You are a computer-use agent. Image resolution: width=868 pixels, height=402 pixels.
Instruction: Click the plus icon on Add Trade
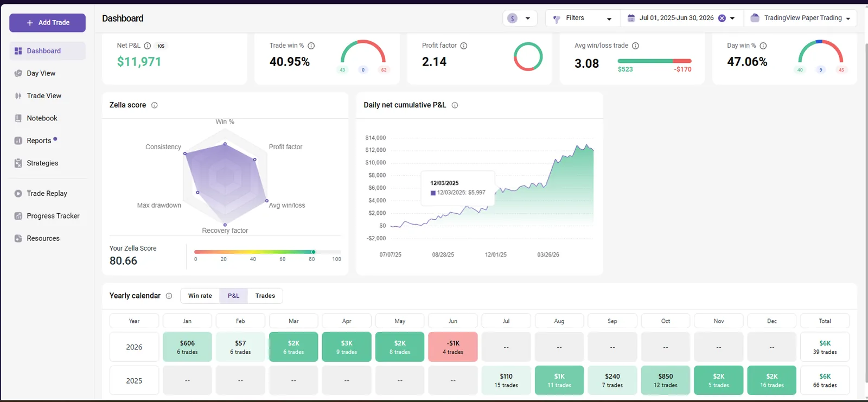coord(30,23)
